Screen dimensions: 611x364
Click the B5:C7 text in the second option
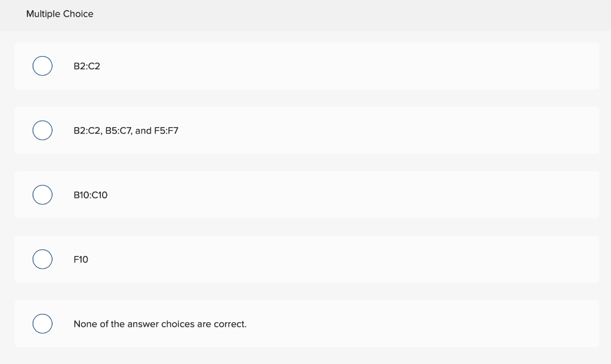tap(119, 131)
